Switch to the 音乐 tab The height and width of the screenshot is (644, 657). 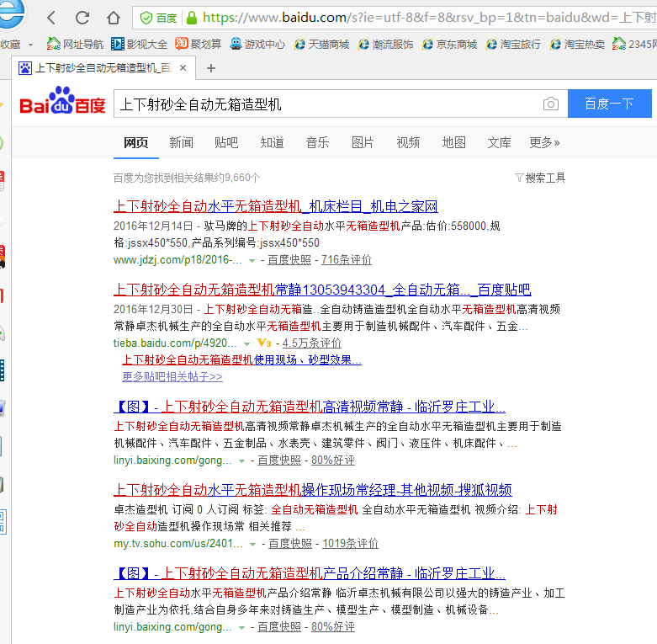(x=317, y=142)
